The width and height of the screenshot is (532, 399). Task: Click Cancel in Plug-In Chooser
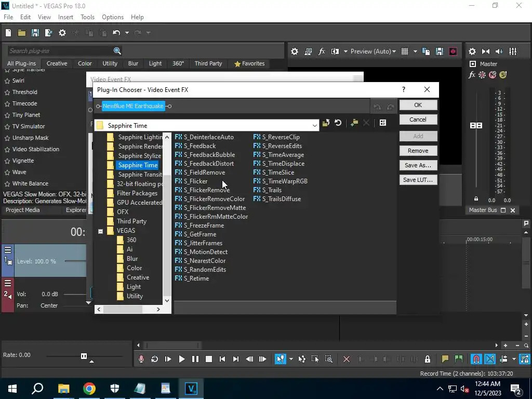pyautogui.click(x=418, y=119)
